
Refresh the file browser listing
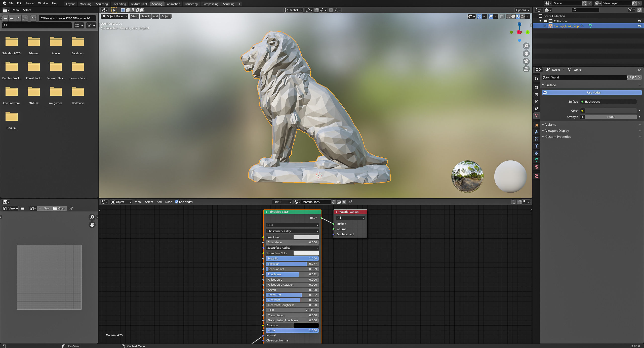coord(25,18)
